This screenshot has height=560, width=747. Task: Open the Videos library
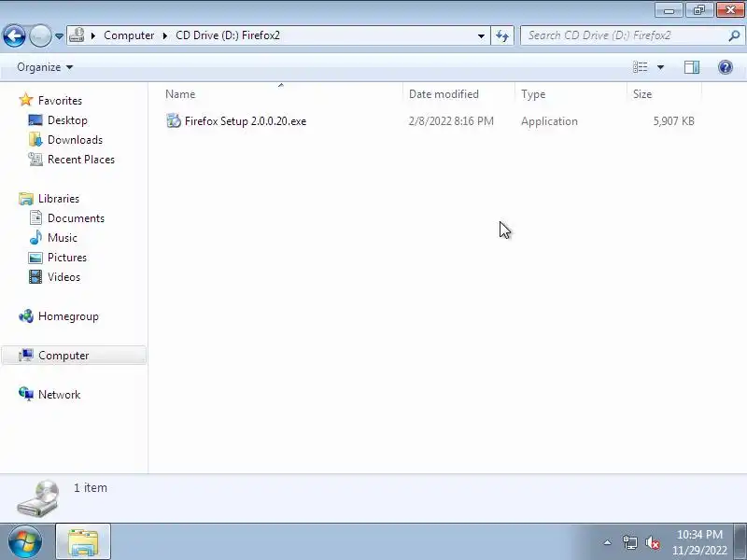point(63,276)
